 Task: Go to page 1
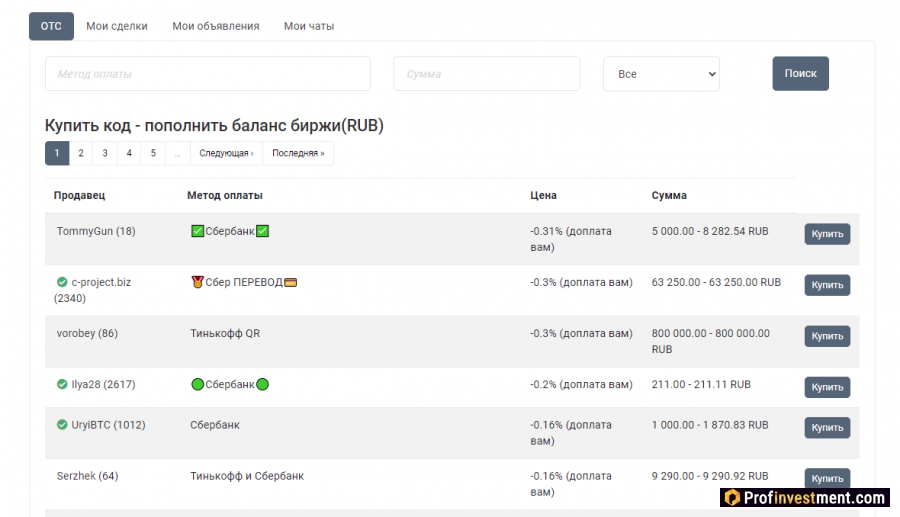coord(57,153)
